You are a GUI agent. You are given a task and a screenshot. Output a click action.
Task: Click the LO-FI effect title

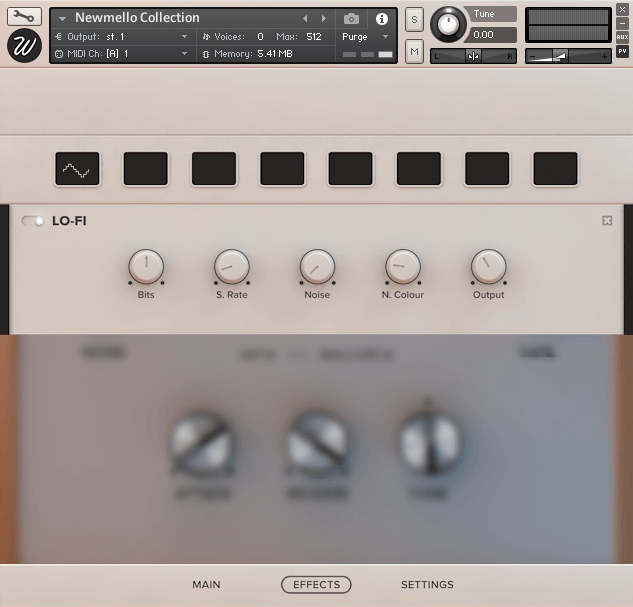(x=69, y=221)
